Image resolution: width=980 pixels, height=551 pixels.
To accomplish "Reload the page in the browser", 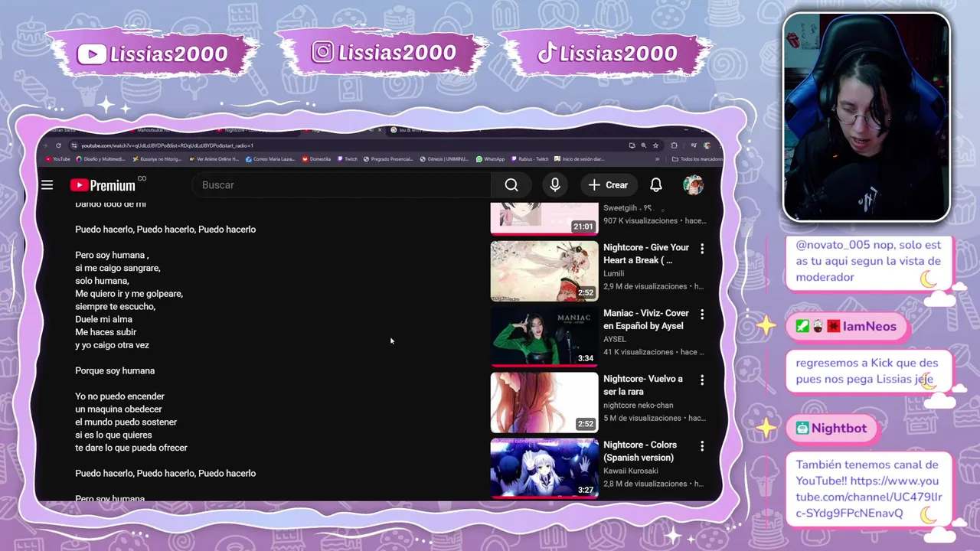I will point(58,145).
